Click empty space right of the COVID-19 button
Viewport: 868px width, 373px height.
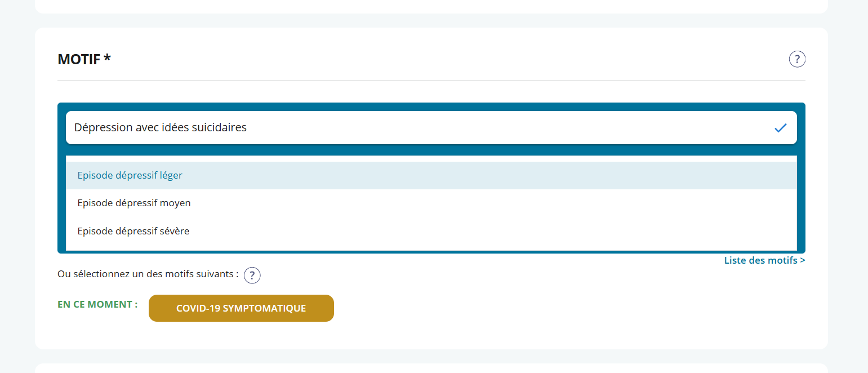[x=563, y=308]
